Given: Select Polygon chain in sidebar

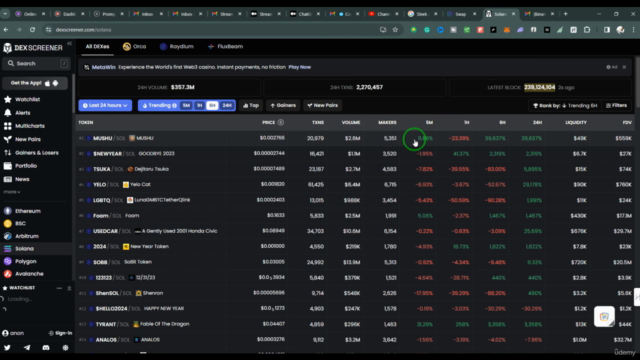Looking at the screenshot, I should coord(20,261).
